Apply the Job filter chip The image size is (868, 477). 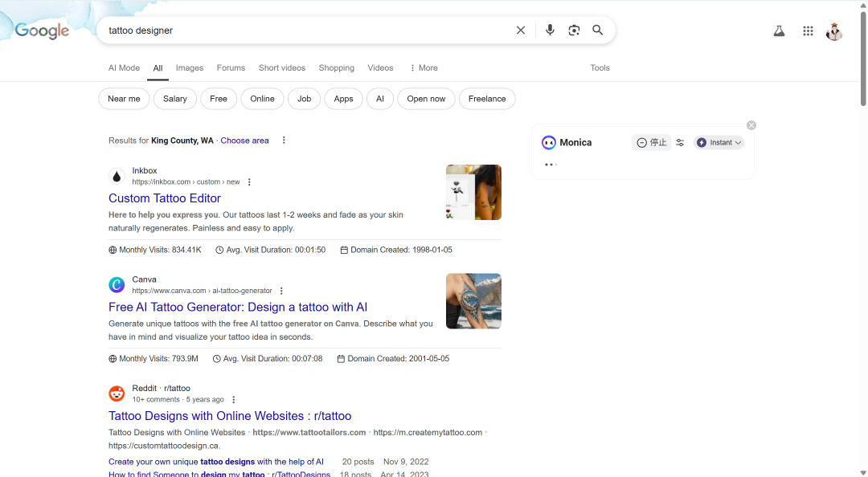[x=305, y=99]
